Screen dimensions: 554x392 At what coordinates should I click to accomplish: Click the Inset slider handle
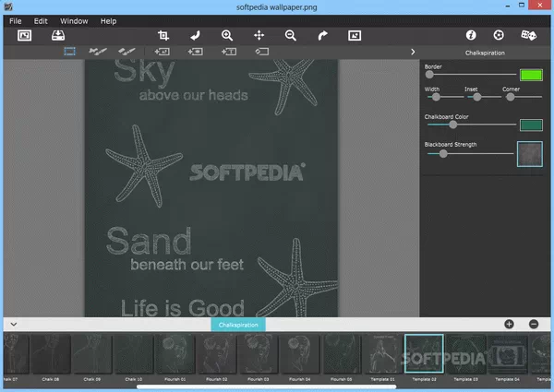pyautogui.click(x=477, y=97)
